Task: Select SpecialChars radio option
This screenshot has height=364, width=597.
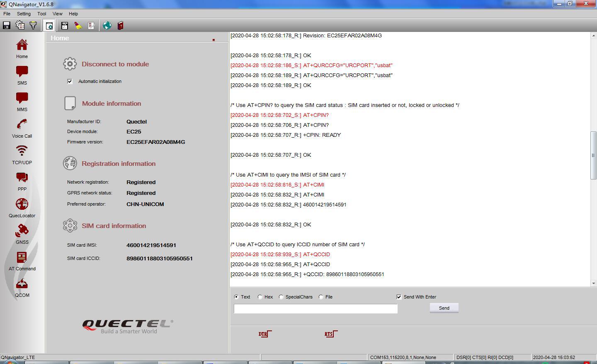Action: click(281, 297)
